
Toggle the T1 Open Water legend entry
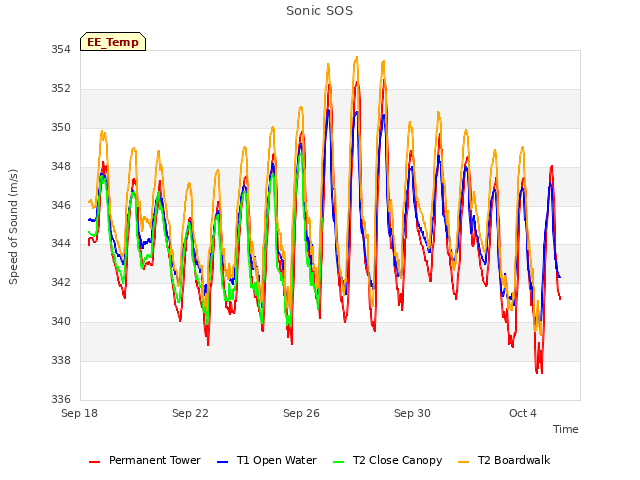tap(267, 460)
